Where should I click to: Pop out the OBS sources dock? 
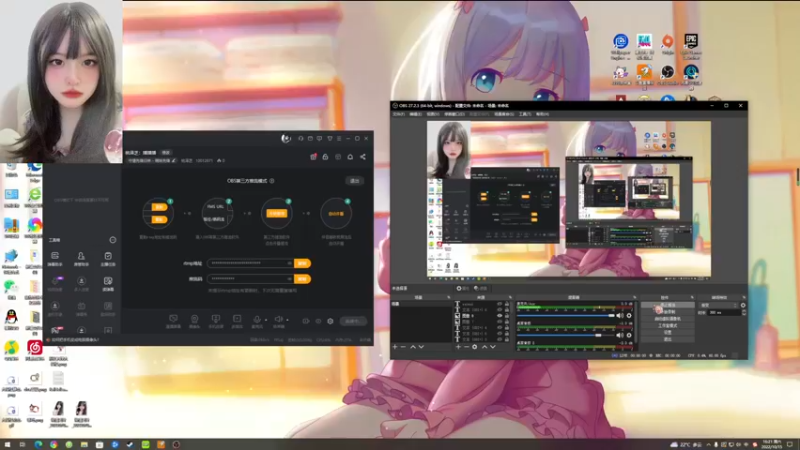510,297
